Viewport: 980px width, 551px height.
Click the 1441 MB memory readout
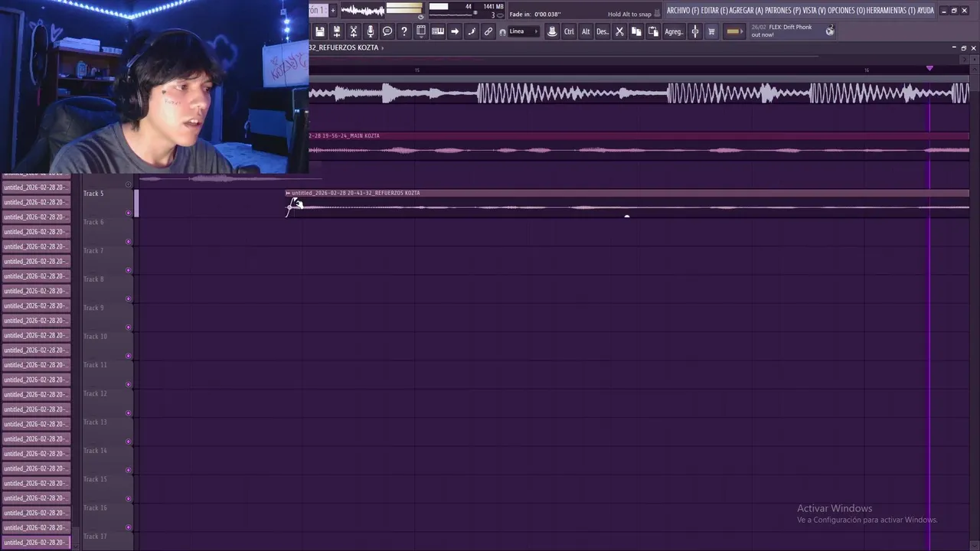493,6
